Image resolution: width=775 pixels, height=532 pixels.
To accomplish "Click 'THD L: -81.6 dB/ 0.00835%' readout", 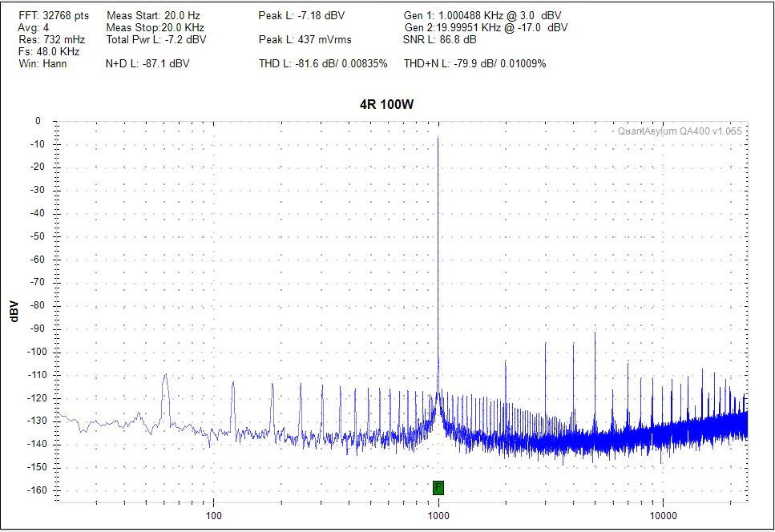I will coord(323,64).
